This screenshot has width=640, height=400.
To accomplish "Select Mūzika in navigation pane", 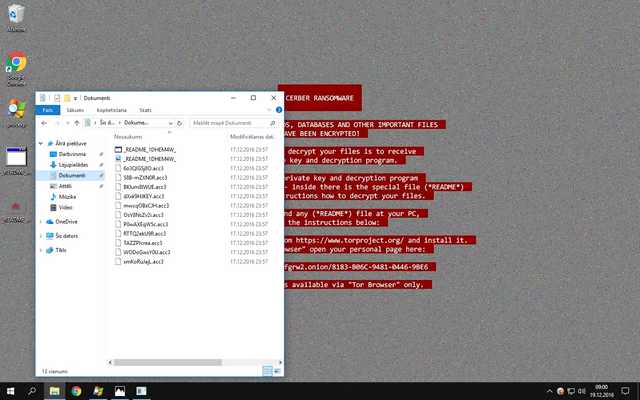I will [x=67, y=196].
